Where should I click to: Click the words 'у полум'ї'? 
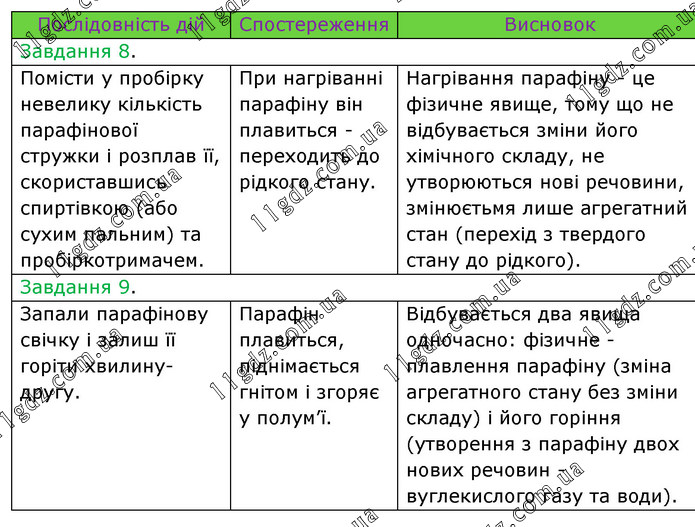click(x=284, y=419)
